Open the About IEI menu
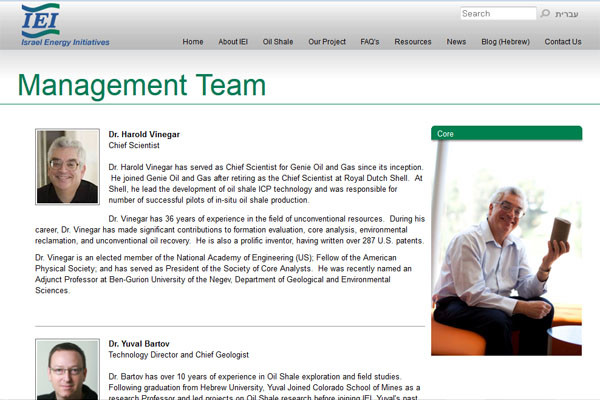The height and width of the screenshot is (400, 600). click(233, 42)
